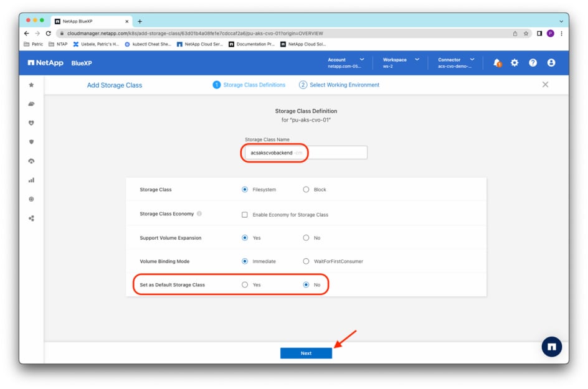Go to Select Working Environment step
Viewport: 588px width, 389px height.
pos(339,85)
